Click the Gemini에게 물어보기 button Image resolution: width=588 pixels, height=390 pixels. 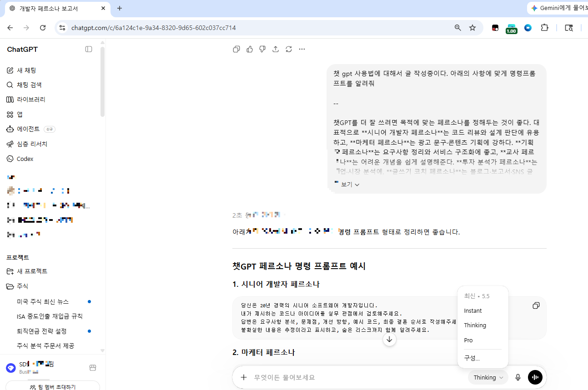558,8
